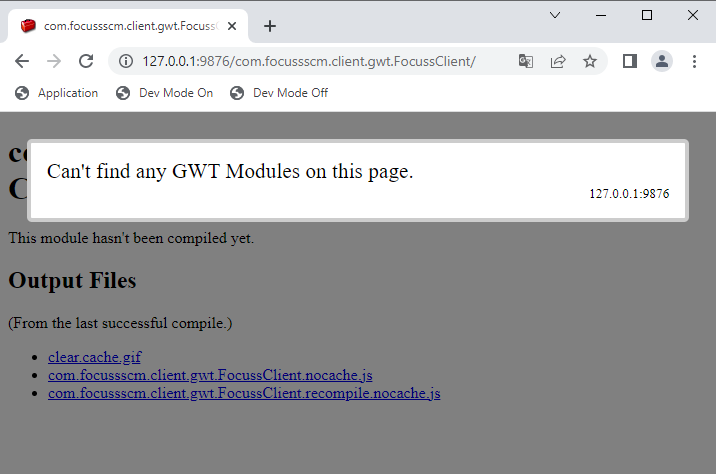Open a new tab with plus button
This screenshot has height=474, width=716.
pyautogui.click(x=269, y=26)
